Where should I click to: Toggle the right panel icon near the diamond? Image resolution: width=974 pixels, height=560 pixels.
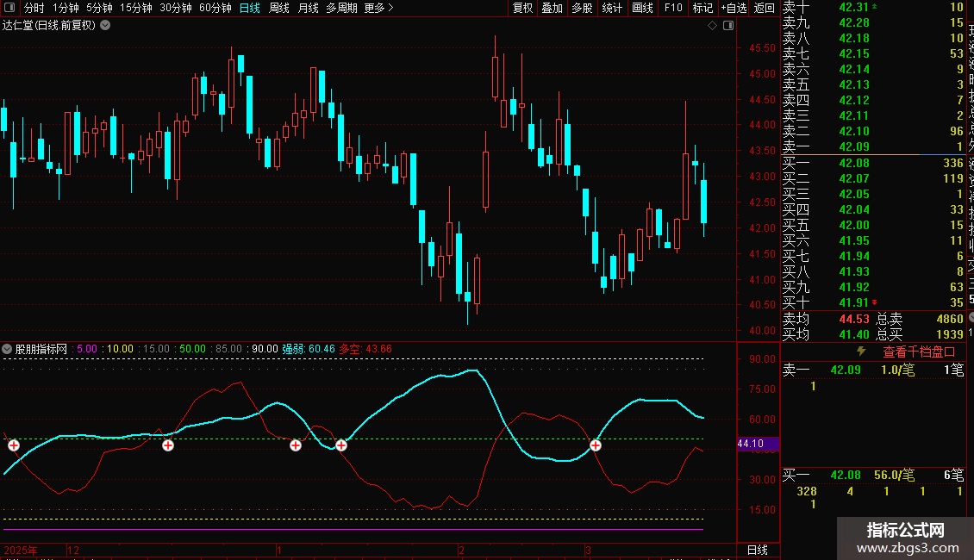pos(727,26)
